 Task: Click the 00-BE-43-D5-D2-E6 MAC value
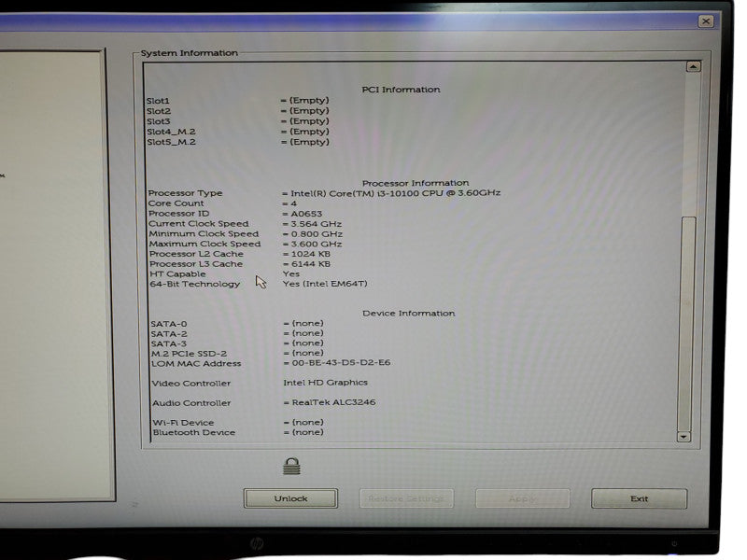(x=341, y=363)
